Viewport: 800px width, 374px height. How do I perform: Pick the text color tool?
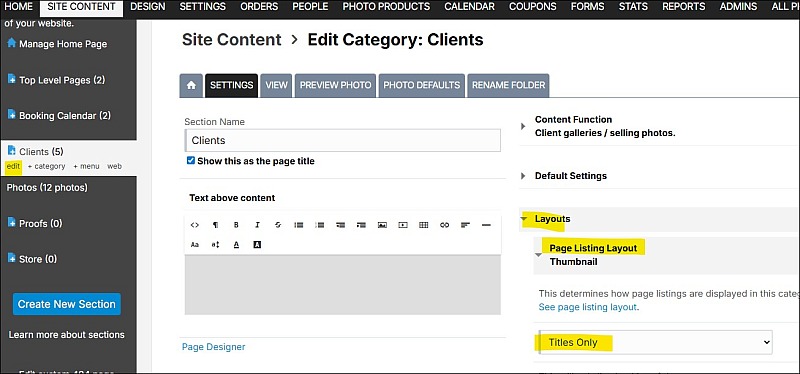tap(236, 245)
